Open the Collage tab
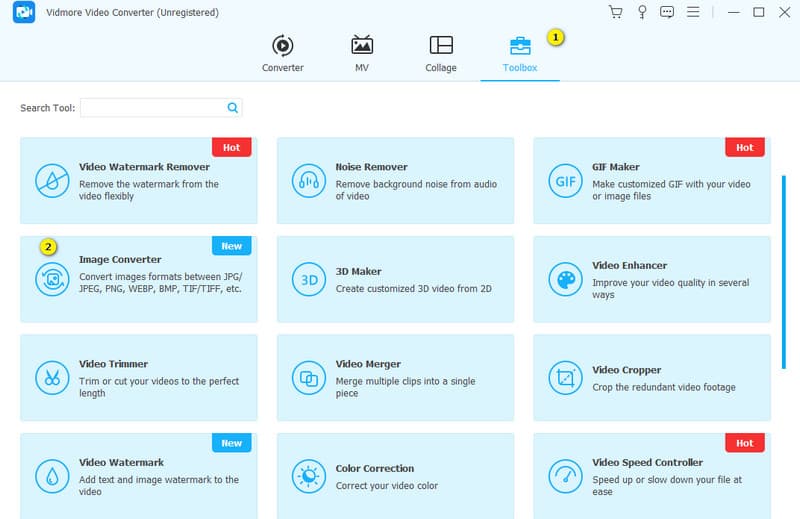800x519 pixels. click(x=441, y=54)
